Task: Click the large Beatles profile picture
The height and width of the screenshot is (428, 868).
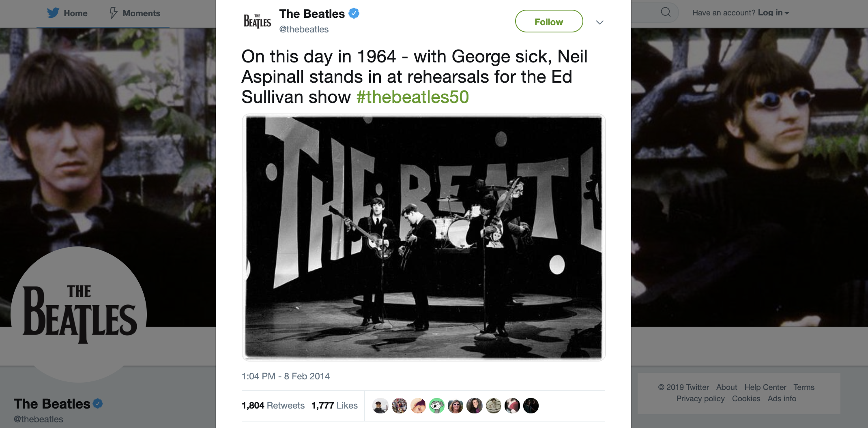Action: pyautogui.click(x=79, y=314)
